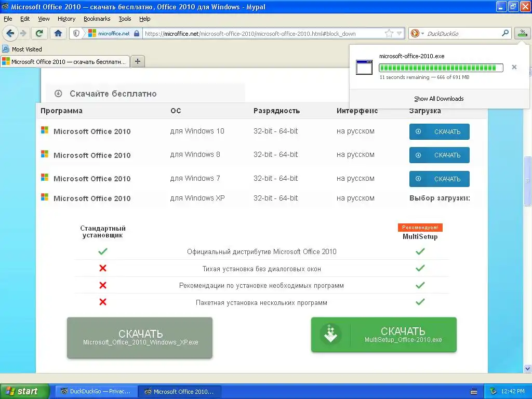Open the Most Visited bookmarks folder
The image size is (532, 399).
[x=22, y=49]
